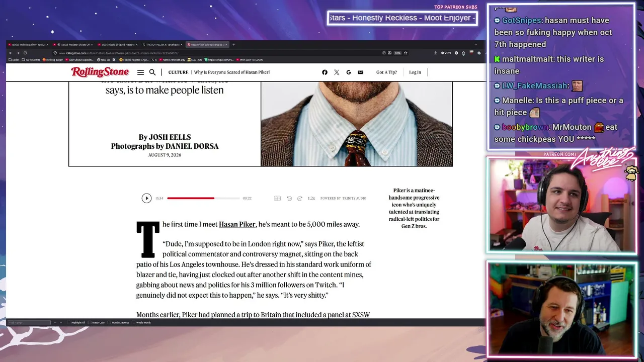Screen dimensions: 644x362
Task: Click boobybrown username in stream chat
Action: pyautogui.click(x=525, y=127)
